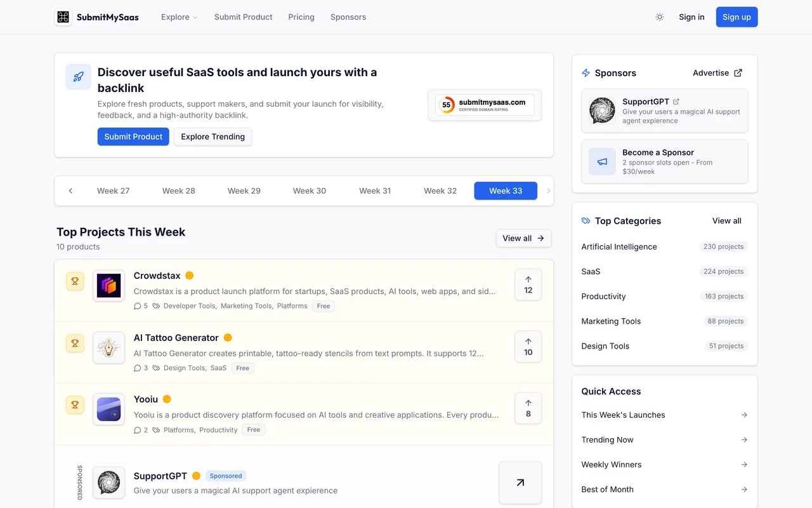This screenshot has width=812, height=508.
Task: Click the rocket icon in the hero card
Action: (79, 77)
